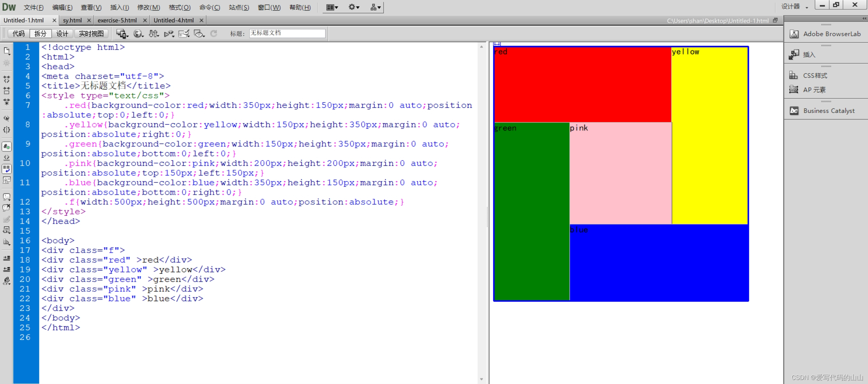The image size is (868, 384).
Task: Open CSS样式 panel icon
Action: (x=793, y=75)
